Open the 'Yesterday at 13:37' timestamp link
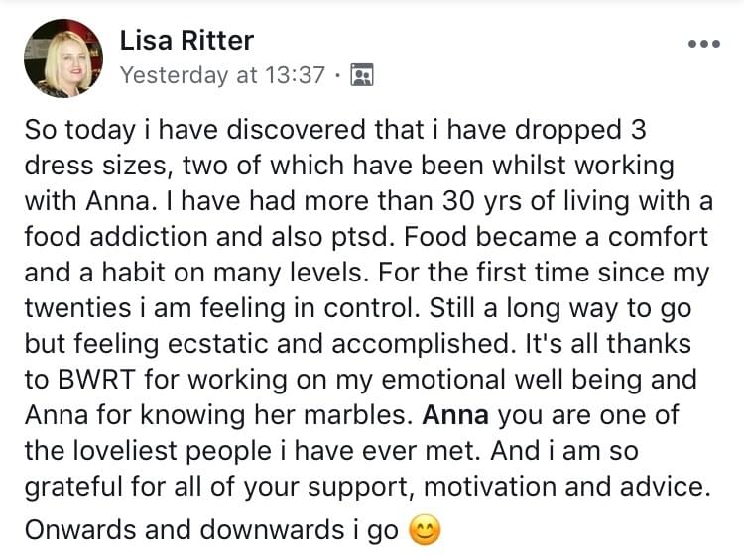This screenshot has height=560, width=744. 222,75
